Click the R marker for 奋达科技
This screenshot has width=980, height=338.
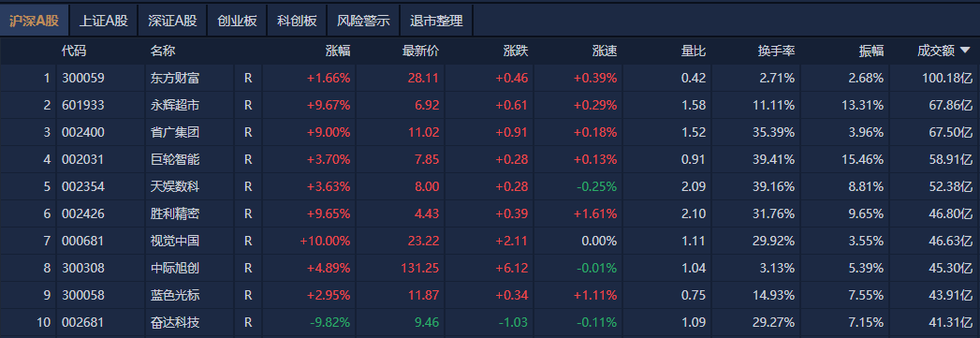[x=248, y=323]
